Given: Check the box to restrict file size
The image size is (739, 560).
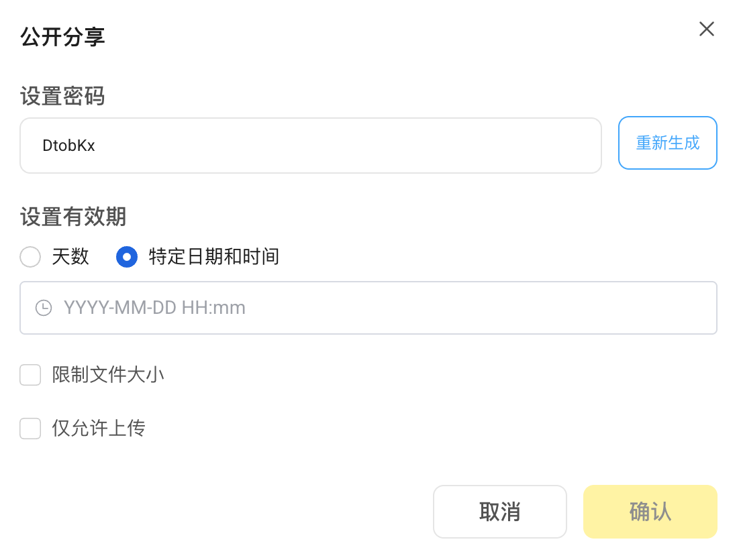Looking at the screenshot, I should pos(30,375).
